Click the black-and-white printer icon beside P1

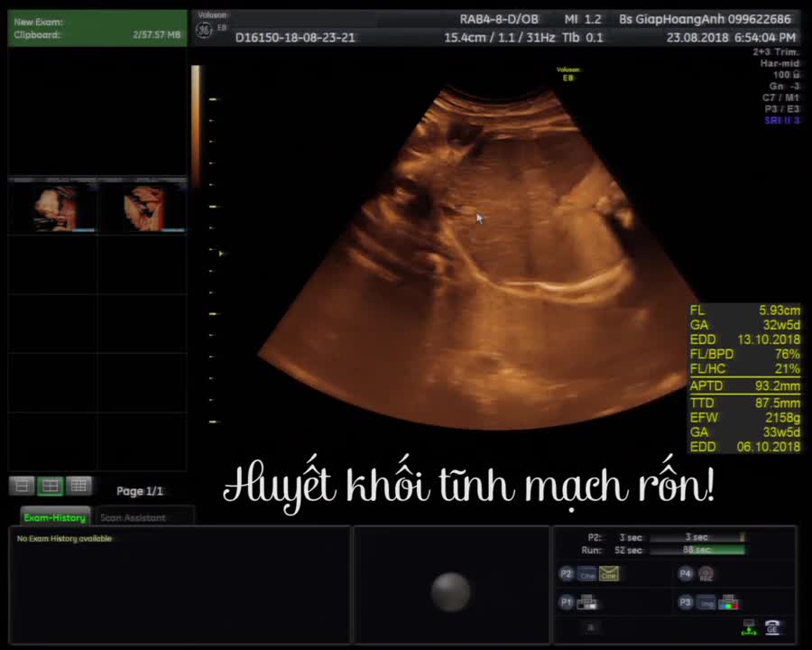586,602
